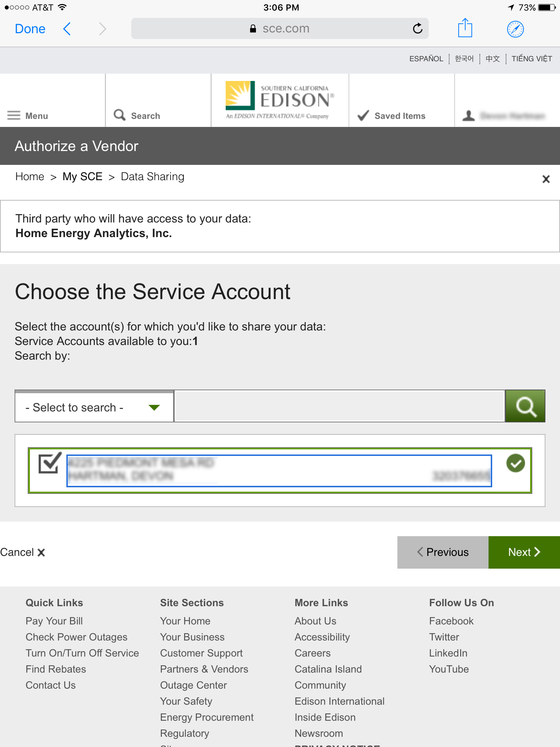
Task: Open Contact Us link
Action: point(51,685)
